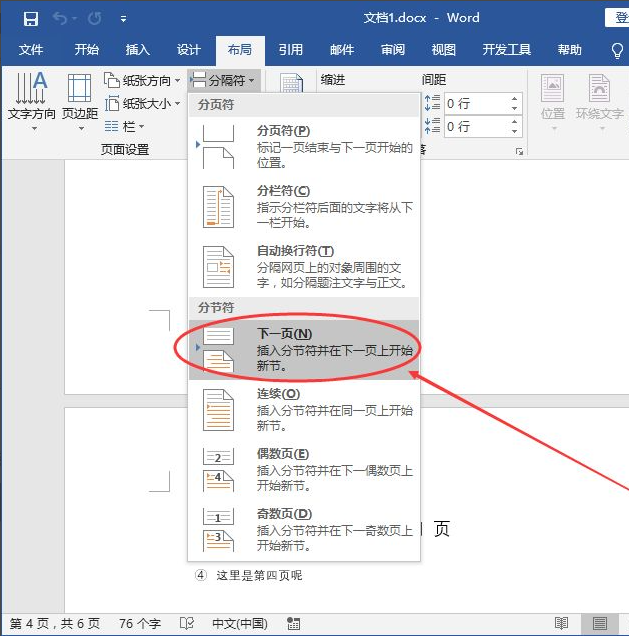Switch to the 设计 tab
Screen dimensions: 629x636
(x=189, y=50)
